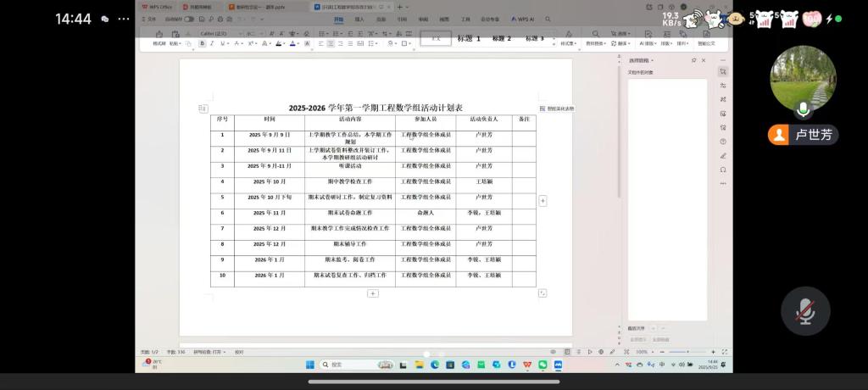868x390 pixels.
Task: Open the font name dropdown
Action: [x=220, y=33]
